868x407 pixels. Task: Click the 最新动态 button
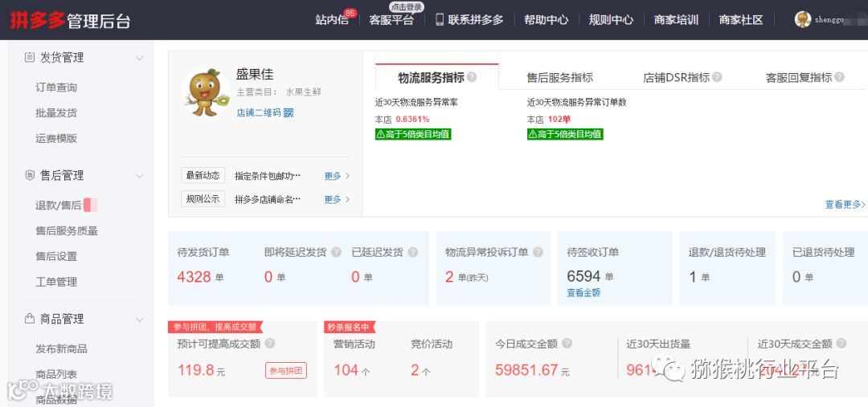(203, 175)
